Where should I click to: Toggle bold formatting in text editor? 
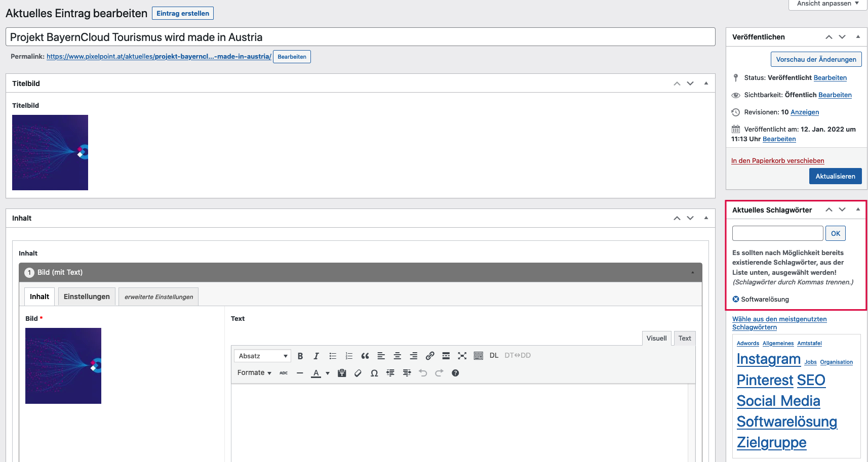(x=300, y=356)
